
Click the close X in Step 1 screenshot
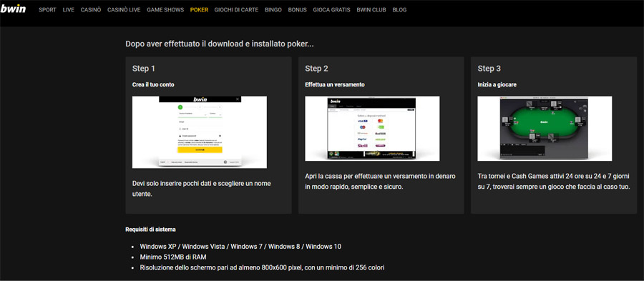(x=238, y=99)
